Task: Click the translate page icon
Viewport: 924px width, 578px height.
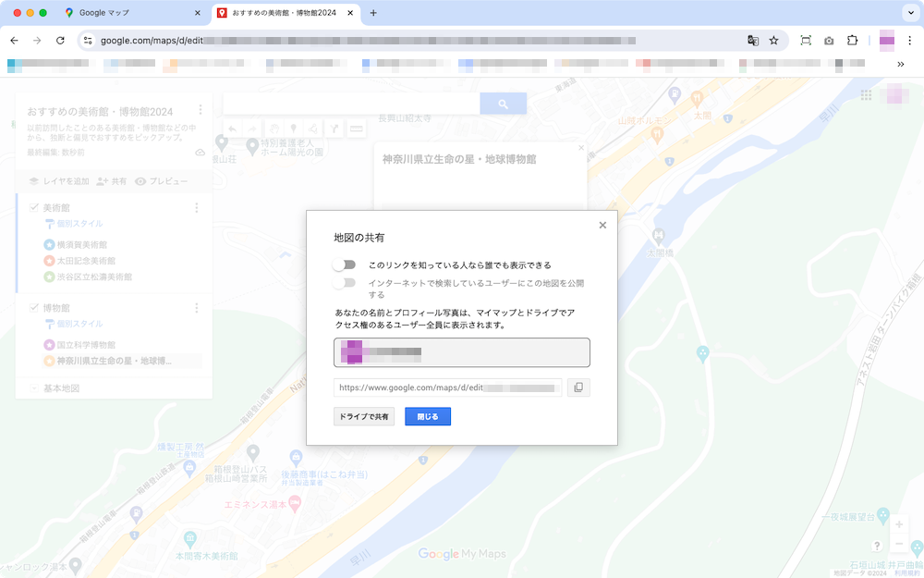Action: coord(752,40)
